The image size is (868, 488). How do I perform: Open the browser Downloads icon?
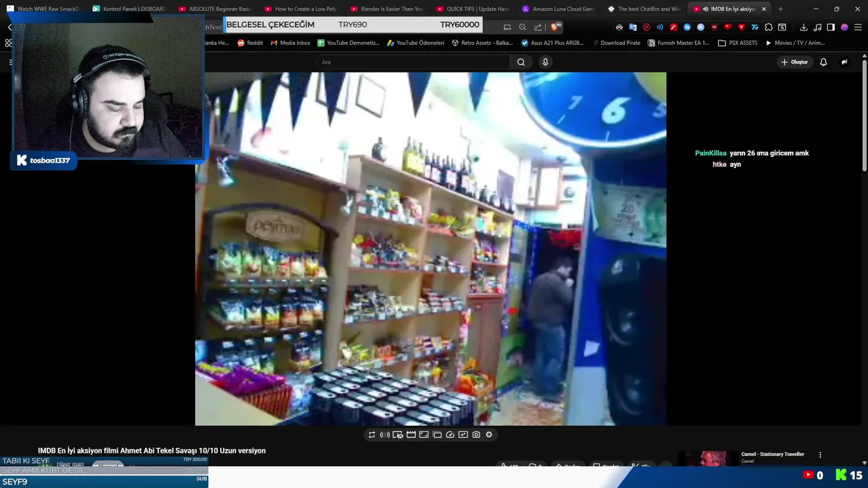tap(804, 27)
